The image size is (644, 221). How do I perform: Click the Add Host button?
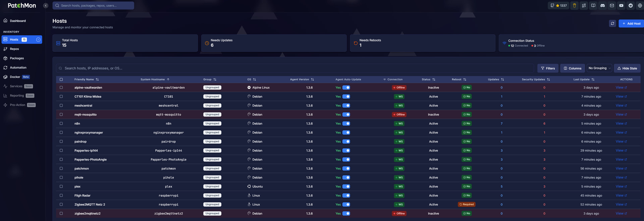pyautogui.click(x=631, y=23)
